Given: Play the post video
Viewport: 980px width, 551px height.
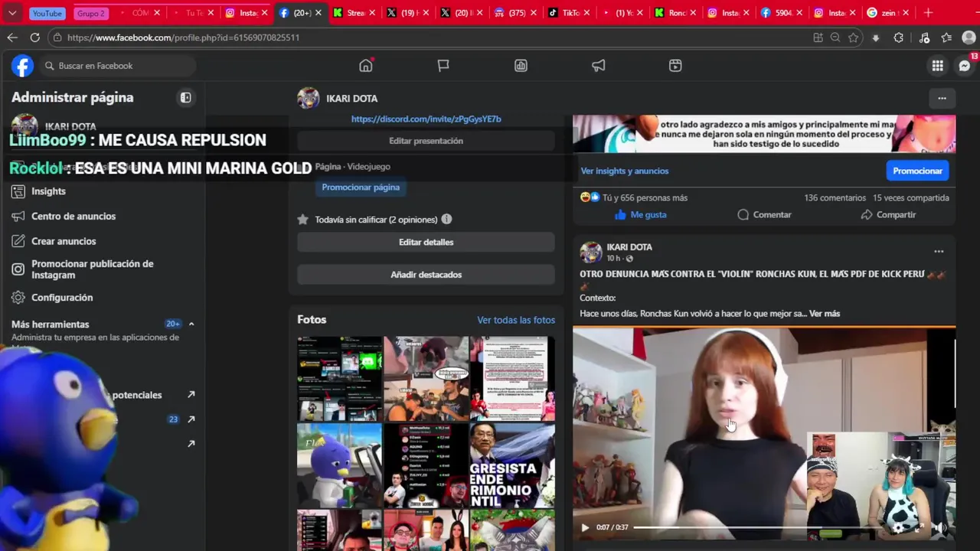Looking at the screenshot, I should coord(585,527).
